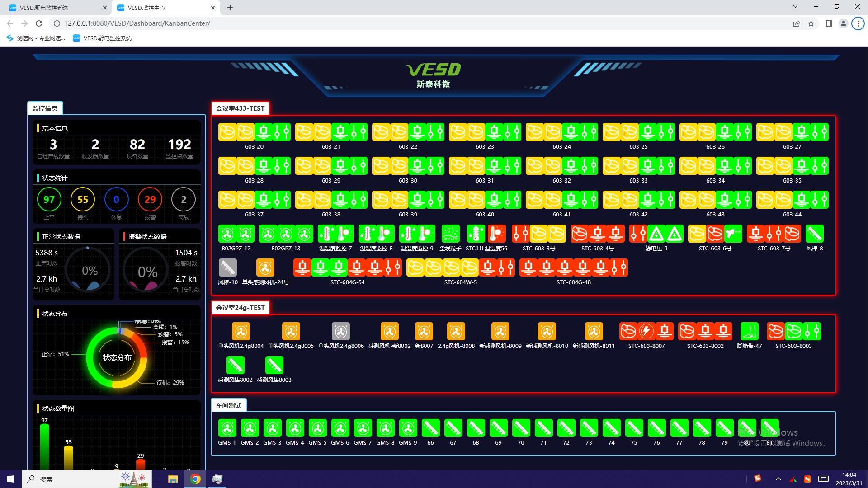Select the 新感测风机-8010 fan icon
This screenshot has height=488, width=868.
(x=547, y=332)
